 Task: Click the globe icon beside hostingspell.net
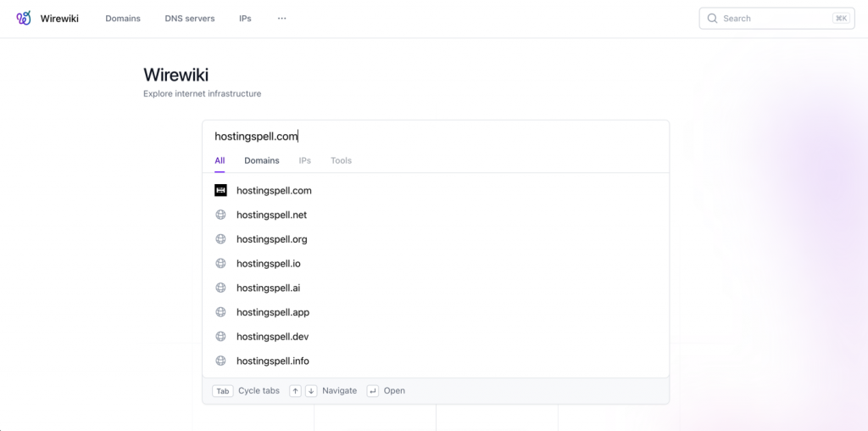(221, 215)
